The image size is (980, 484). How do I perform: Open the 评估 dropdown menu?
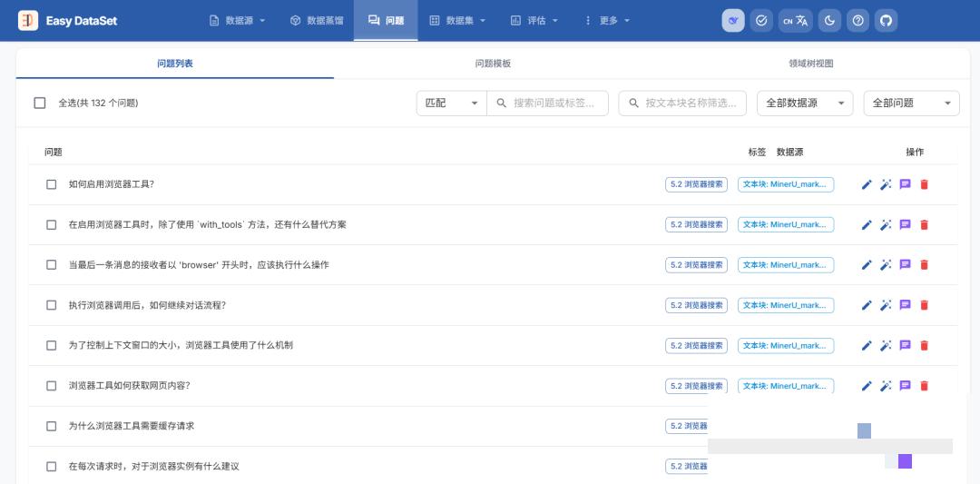tap(534, 21)
